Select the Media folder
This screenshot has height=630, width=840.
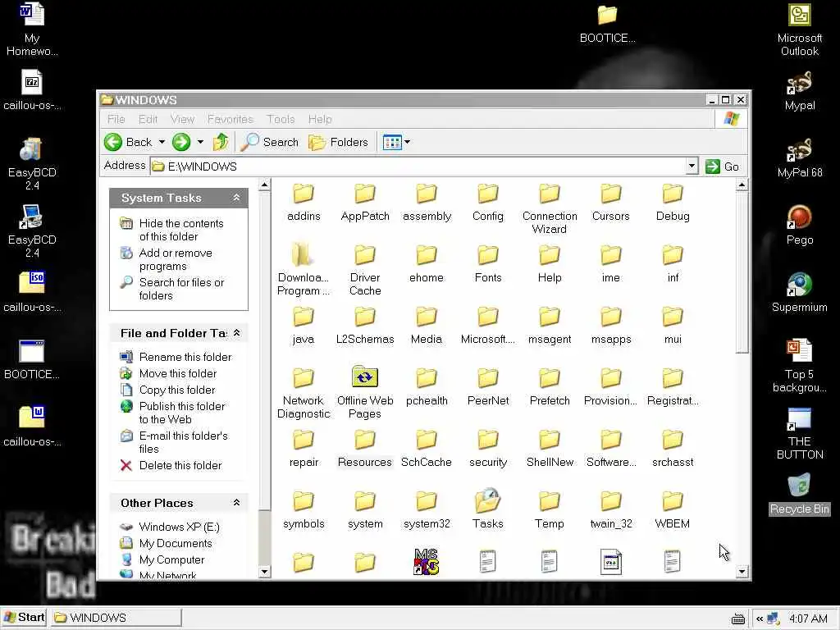point(427,325)
